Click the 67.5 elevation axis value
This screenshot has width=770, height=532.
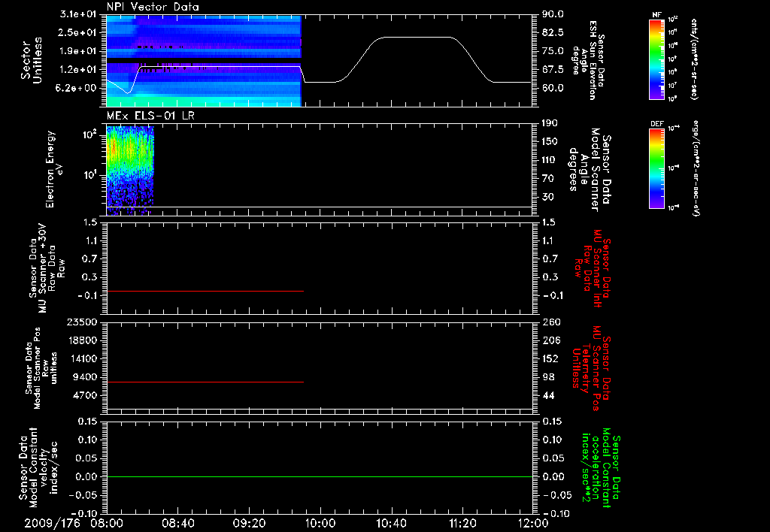(x=553, y=69)
